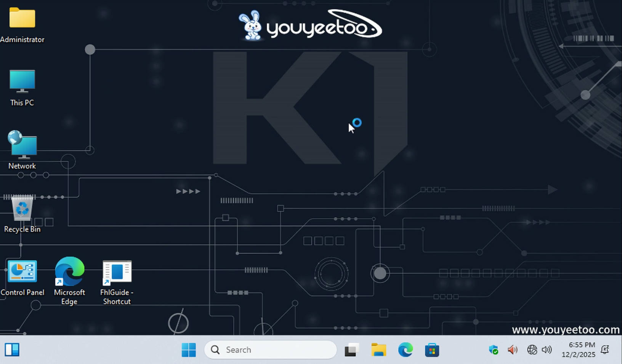Open the clock and date calendar
This screenshot has height=364, width=622.
578,350
